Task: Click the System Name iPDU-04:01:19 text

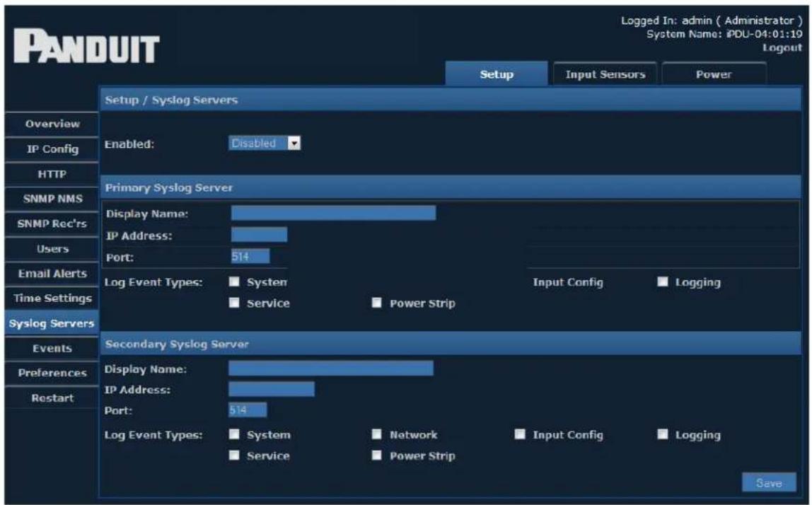Action: click(724, 34)
